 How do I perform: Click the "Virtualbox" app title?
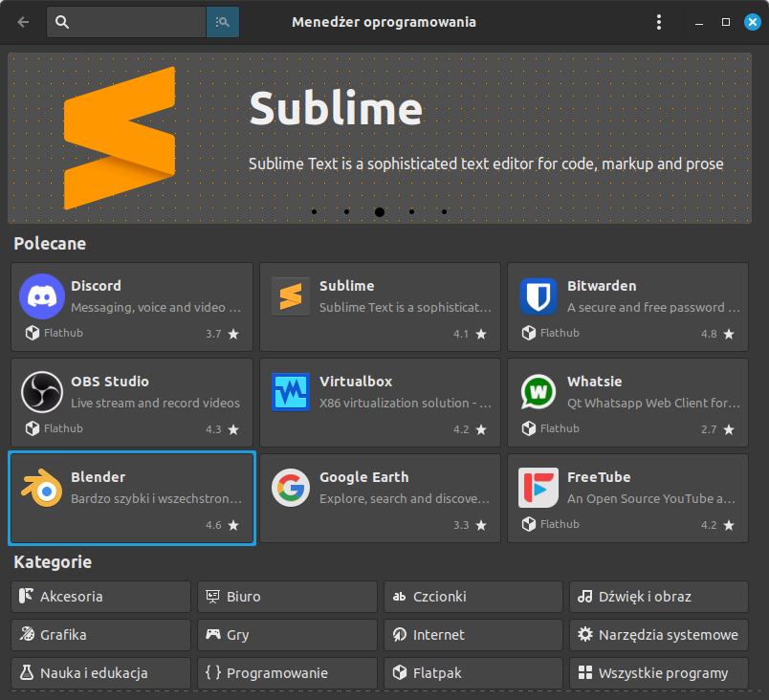(x=356, y=382)
